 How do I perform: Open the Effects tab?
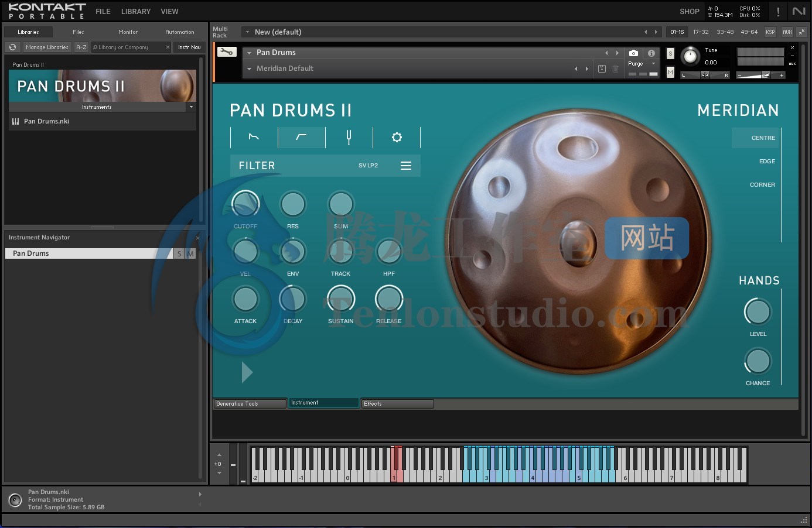(397, 404)
